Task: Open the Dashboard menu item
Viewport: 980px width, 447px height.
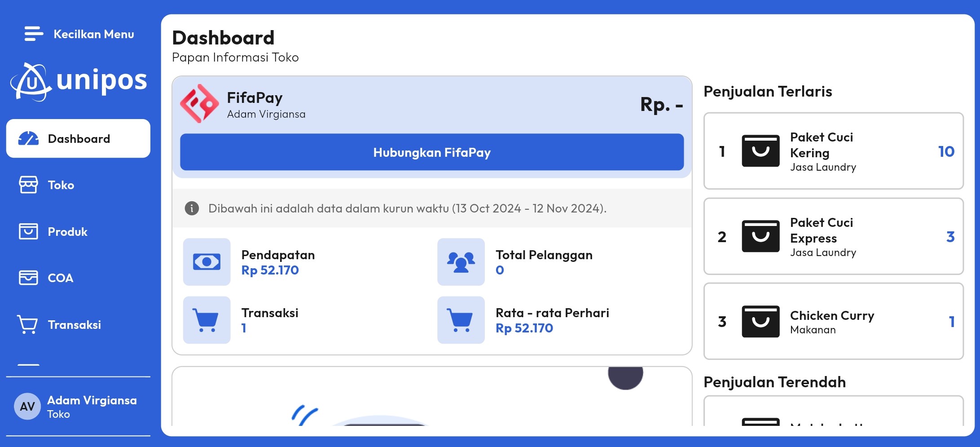Action: click(78, 138)
